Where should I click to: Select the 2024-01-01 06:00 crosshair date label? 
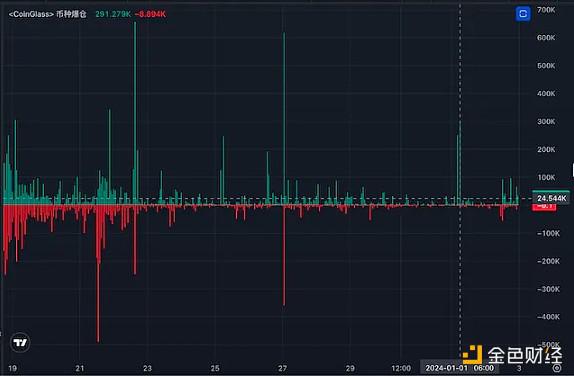[459, 368]
